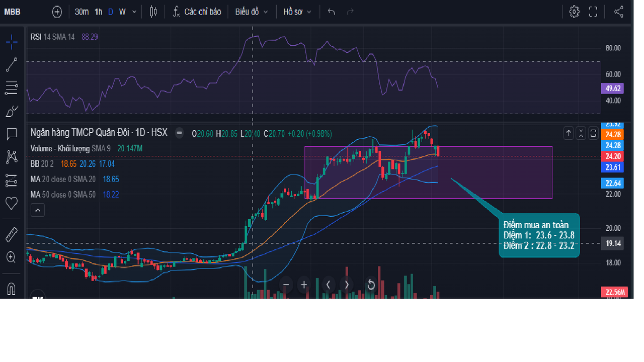
Task: Add a symbol with the plus circle icon
Action: pyautogui.click(x=57, y=12)
